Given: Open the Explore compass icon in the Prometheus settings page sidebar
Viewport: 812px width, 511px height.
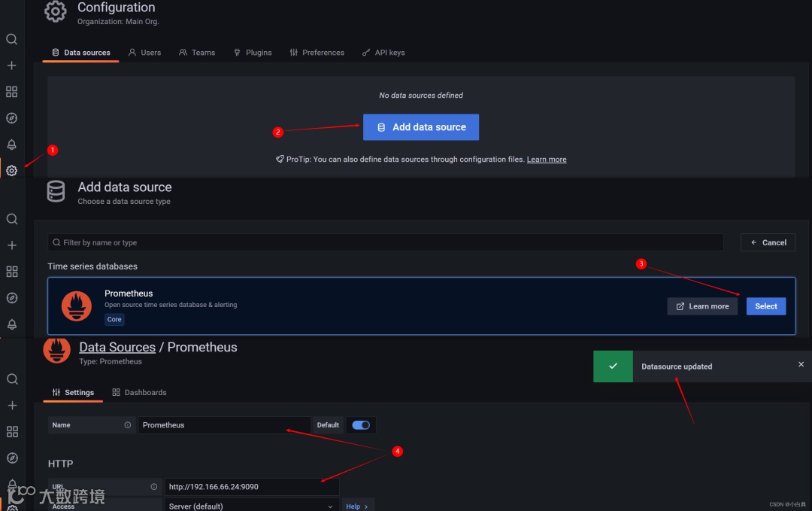Looking at the screenshot, I should 13,458.
